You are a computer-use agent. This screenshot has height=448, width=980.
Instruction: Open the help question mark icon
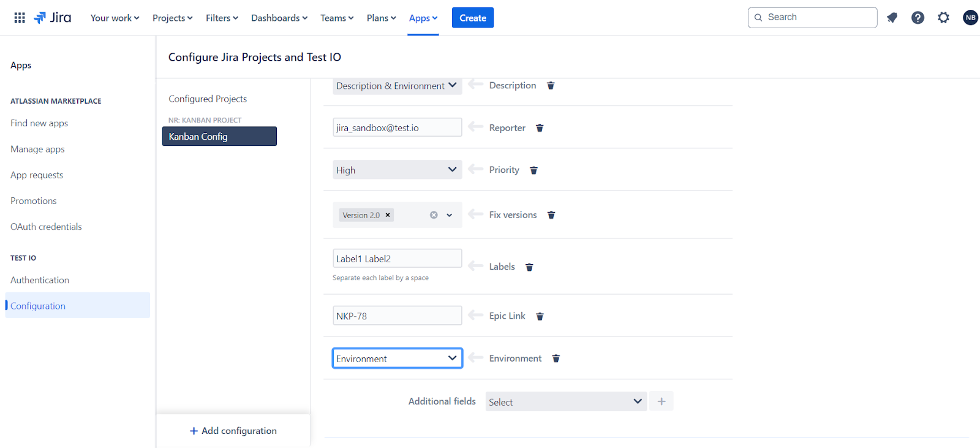pyautogui.click(x=918, y=18)
